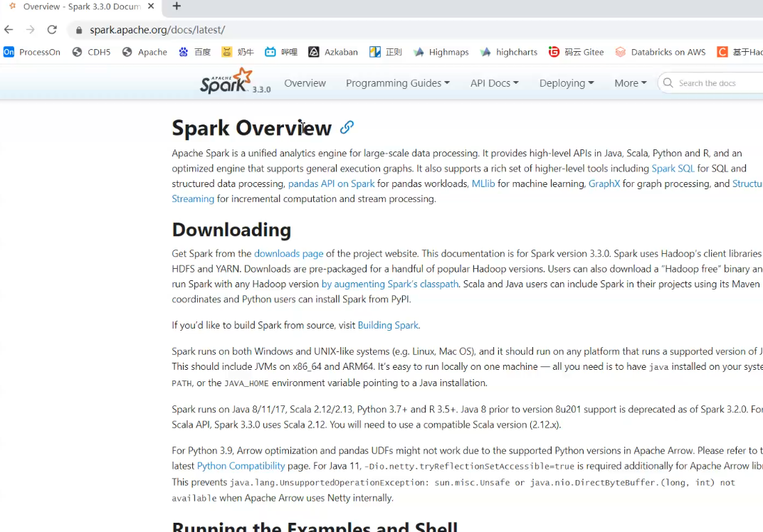Screen dimensions: 763x532
Task: Open the 奶牛 bookmark
Action: [238, 52]
